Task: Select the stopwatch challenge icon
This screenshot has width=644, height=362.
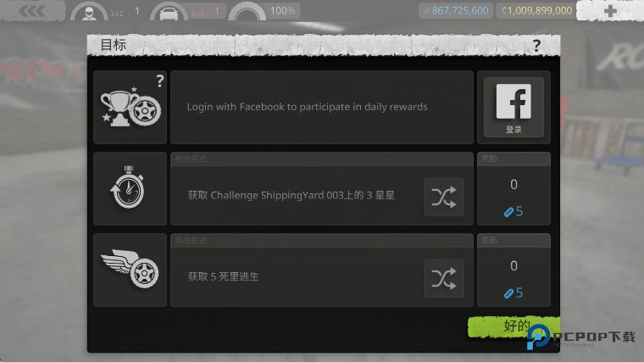Action: (130, 188)
